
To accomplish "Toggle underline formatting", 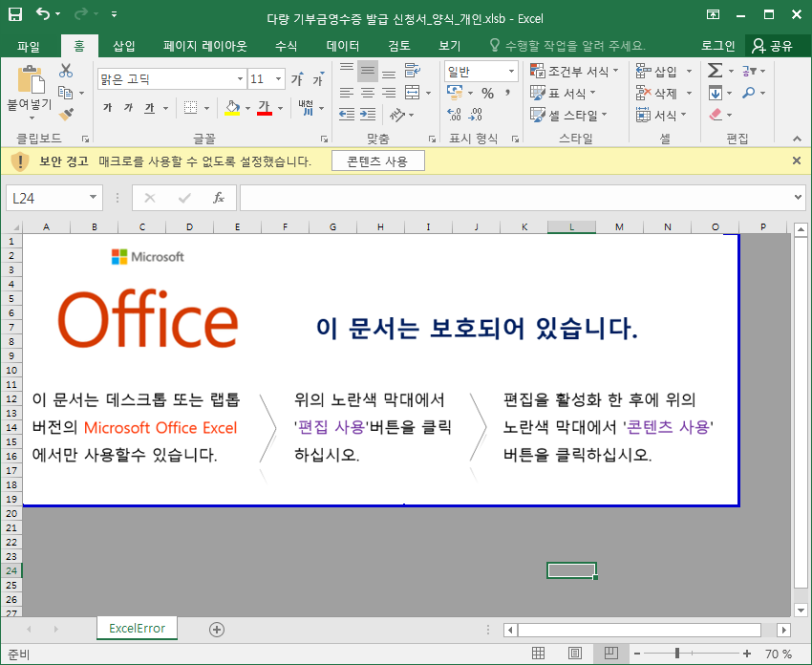I will tap(150, 108).
